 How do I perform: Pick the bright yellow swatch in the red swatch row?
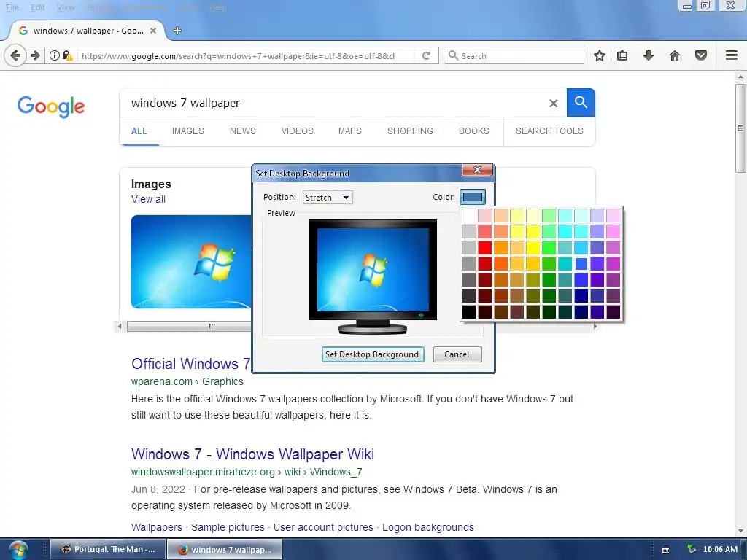(533, 248)
